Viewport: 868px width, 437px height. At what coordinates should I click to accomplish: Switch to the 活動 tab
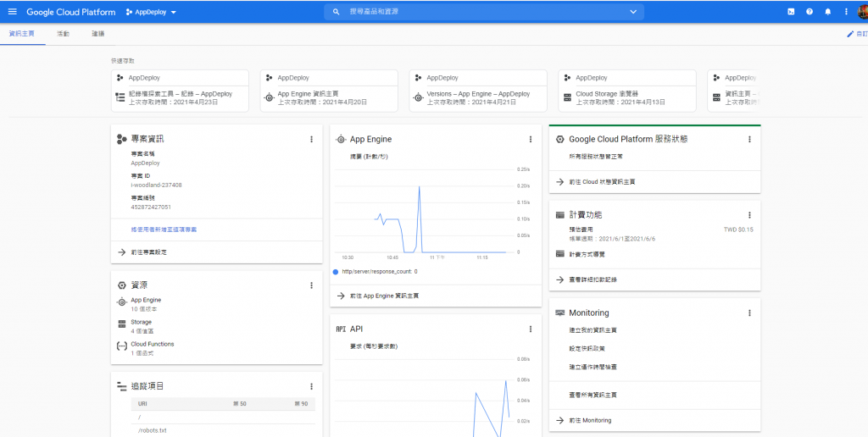pos(63,34)
